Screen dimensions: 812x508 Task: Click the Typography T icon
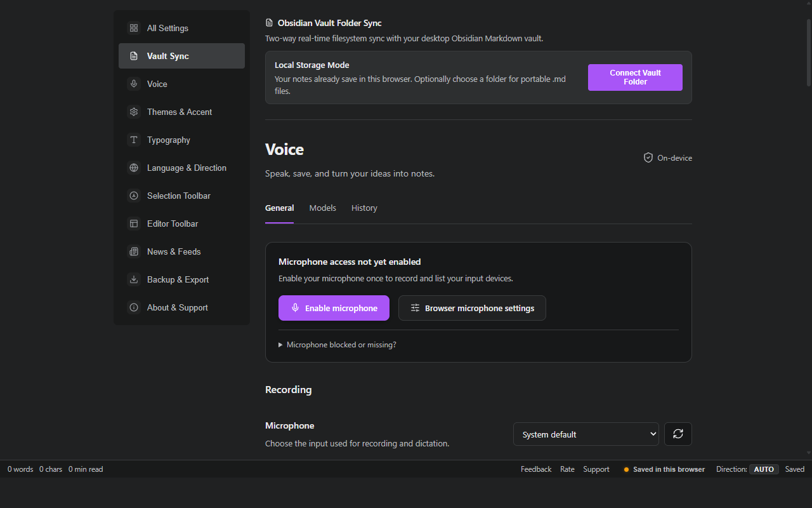coord(134,140)
